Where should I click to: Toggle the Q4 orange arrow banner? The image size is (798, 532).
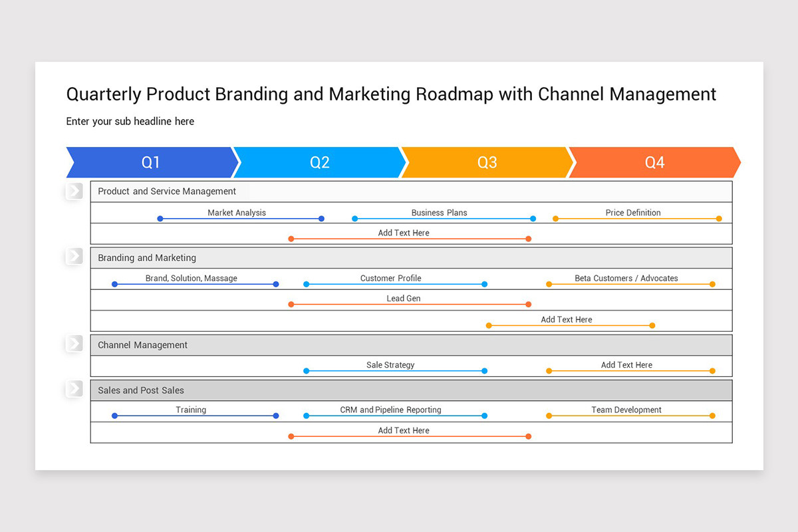pyautogui.click(x=654, y=162)
